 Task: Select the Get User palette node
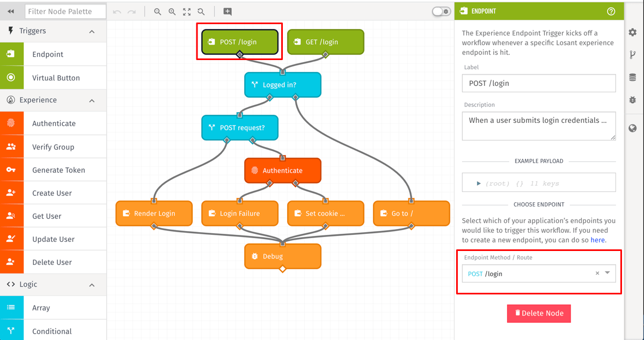pos(53,216)
